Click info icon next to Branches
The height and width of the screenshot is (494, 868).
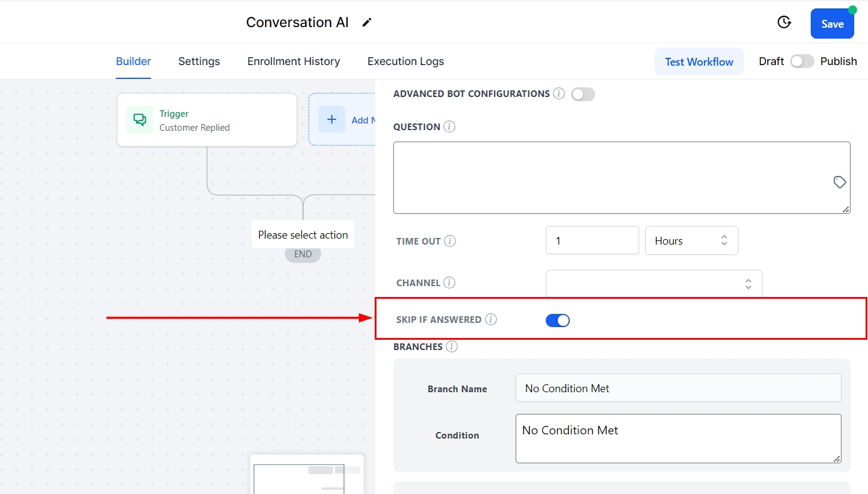pos(451,346)
